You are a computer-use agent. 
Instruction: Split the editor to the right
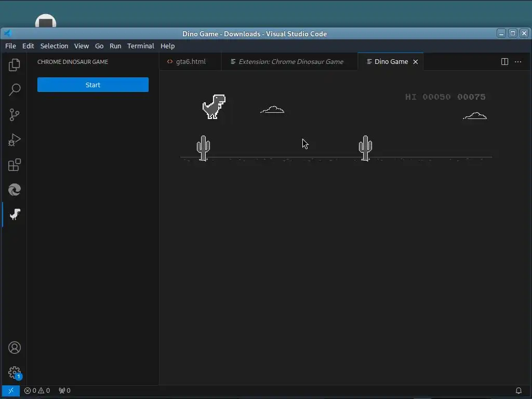pyautogui.click(x=504, y=61)
